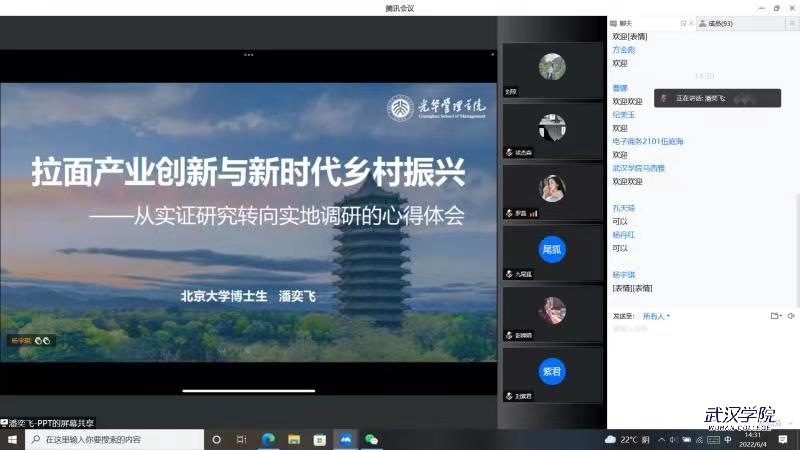Screen dimensions: 800x450
Task: Open WeChat from the taskbar
Action: coord(372,439)
